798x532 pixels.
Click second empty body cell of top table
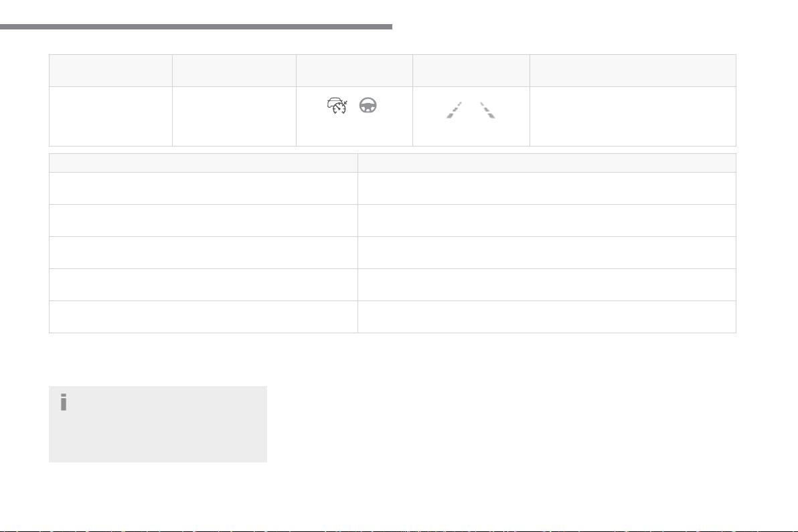(234, 116)
